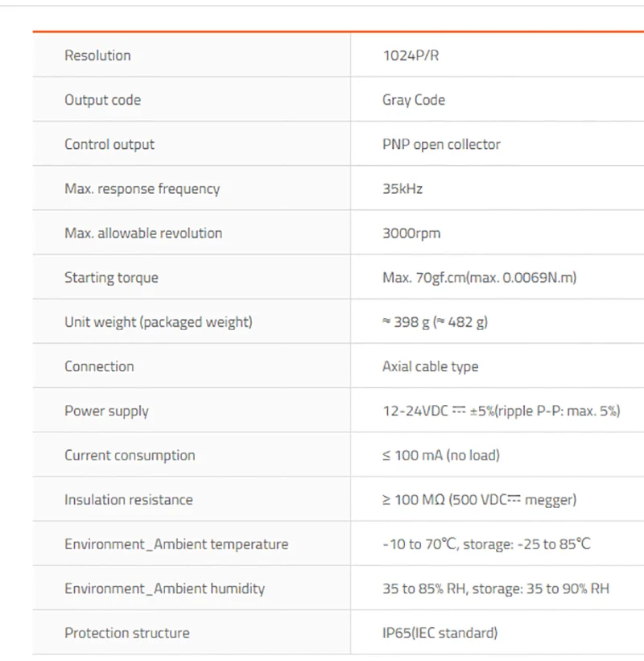The height and width of the screenshot is (661, 644).
Task: Select the Max. 70gf.cm torque value
Action: click(x=479, y=278)
